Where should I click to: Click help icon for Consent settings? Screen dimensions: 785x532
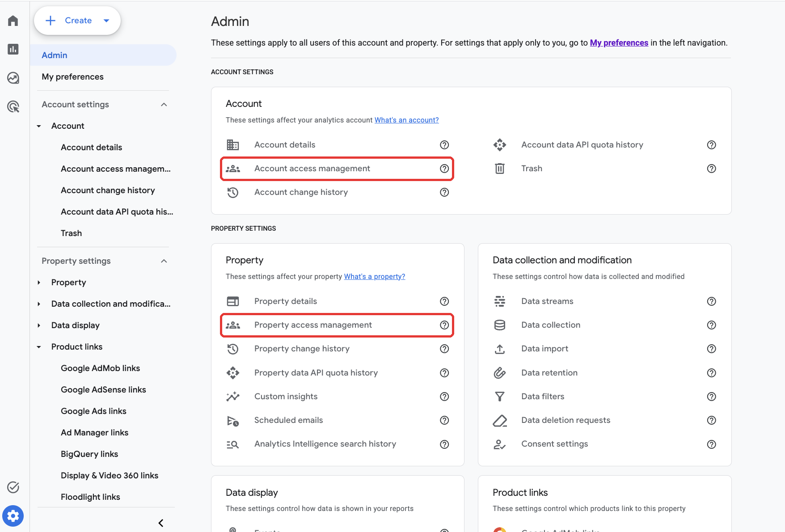[x=712, y=444]
